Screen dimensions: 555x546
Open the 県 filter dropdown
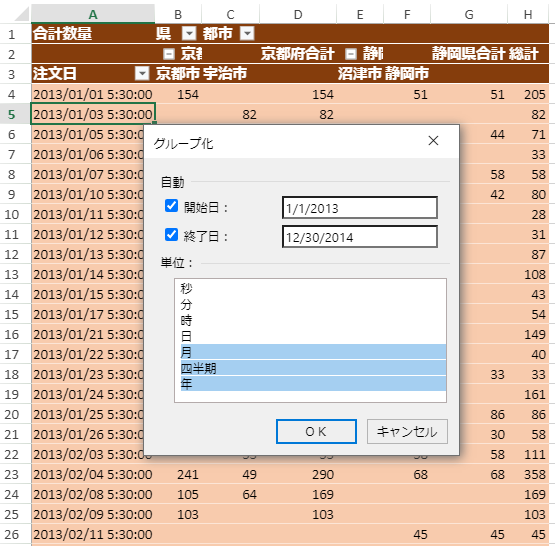click(x=189, y=34)
